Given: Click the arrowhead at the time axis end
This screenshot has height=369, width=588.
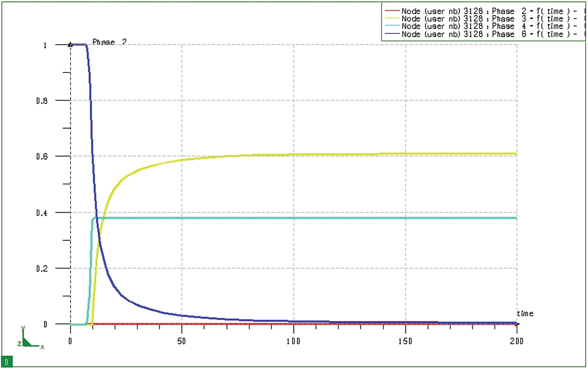Looking at the screenshot, I should 516,324.
